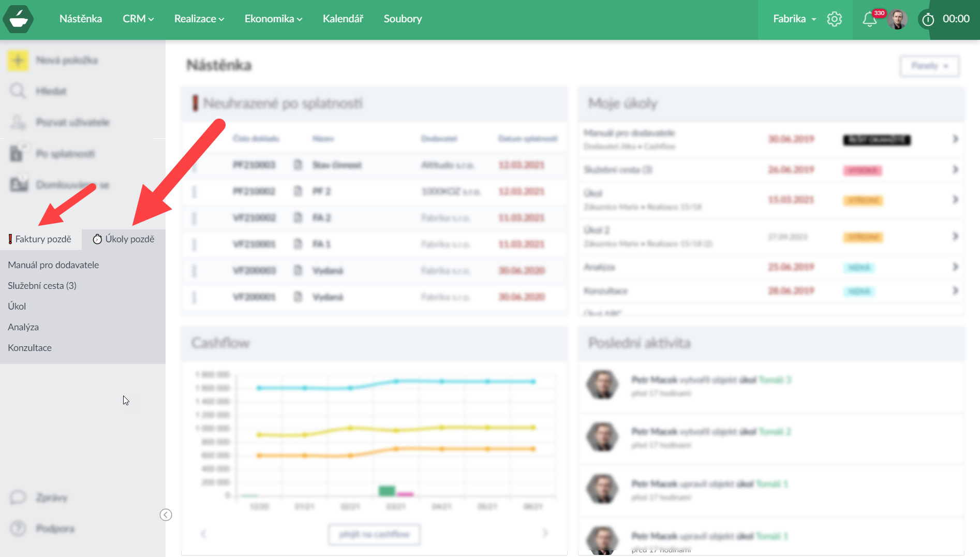The image size is (980, 557).
Task: Open the Soubory menu item
Action: point(403,19)
